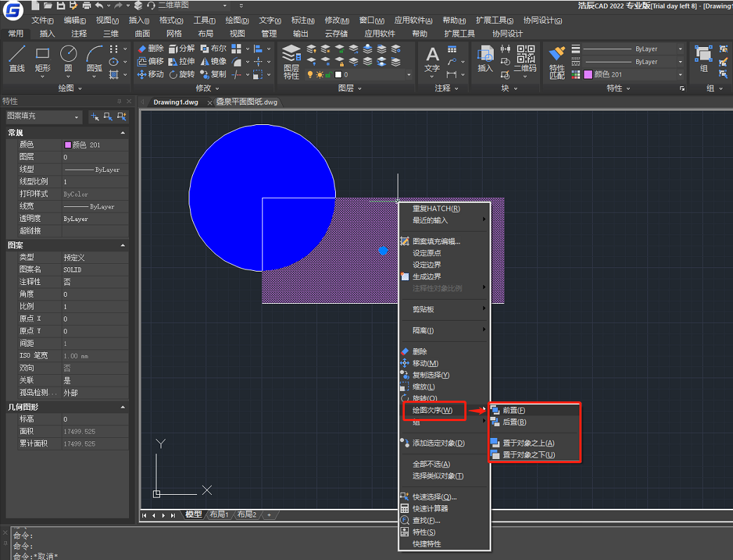
Task: Switch to the 注释 ribbon tab
Action: click(79, 34)
